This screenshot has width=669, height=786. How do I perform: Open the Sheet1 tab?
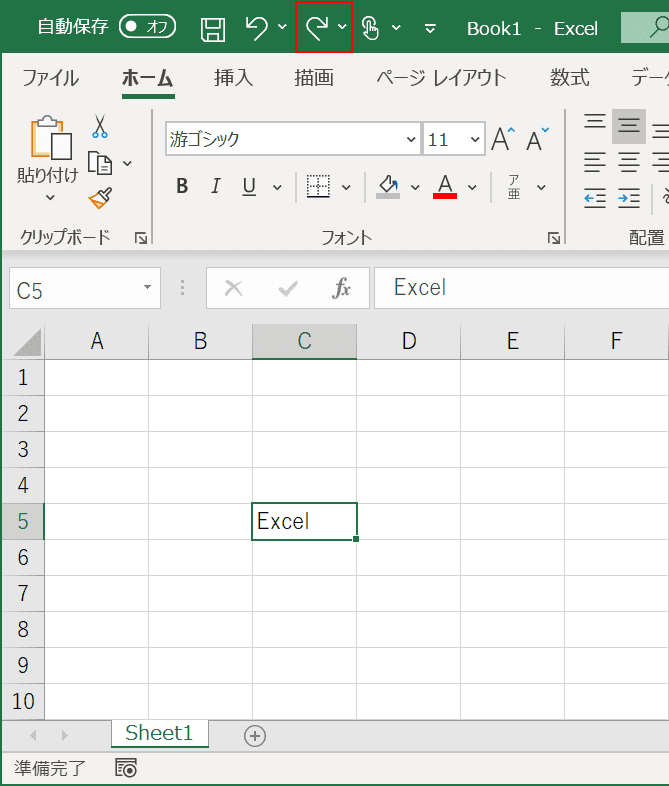pos(159,733)
